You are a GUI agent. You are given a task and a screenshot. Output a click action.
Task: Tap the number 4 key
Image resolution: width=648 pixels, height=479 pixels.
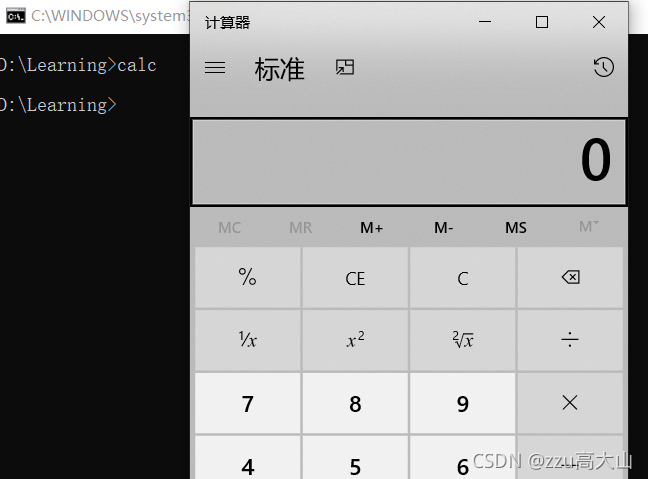click(x=248, y=458)
